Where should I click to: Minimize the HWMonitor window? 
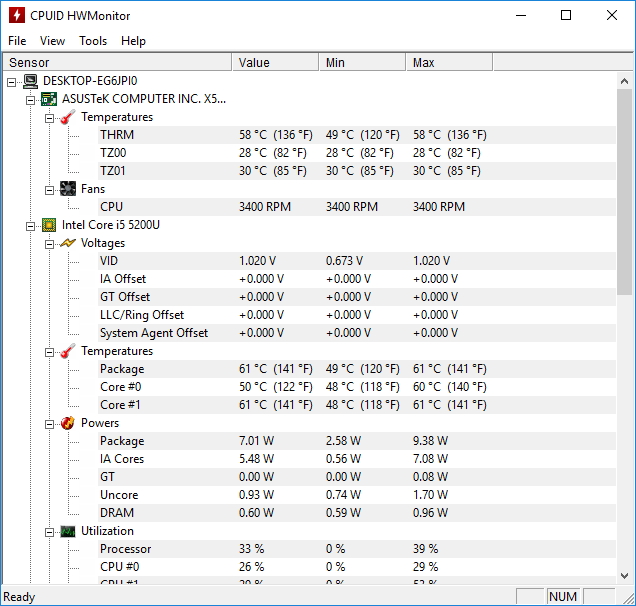click(521, 15)
